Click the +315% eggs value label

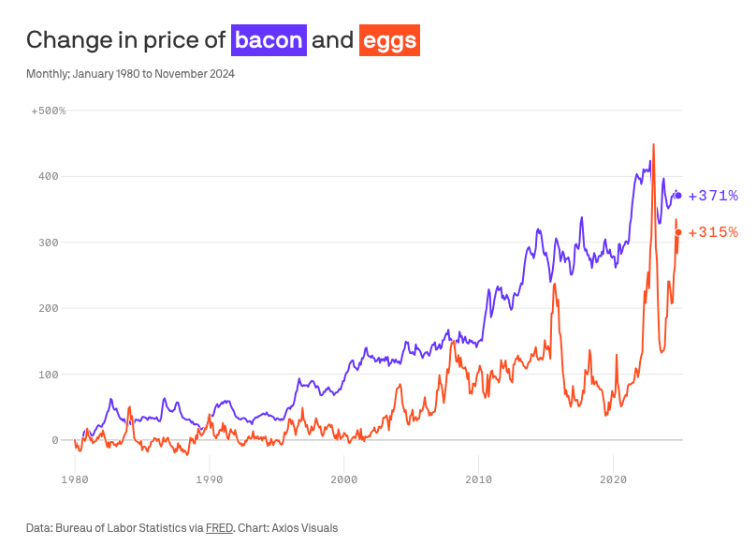[713, 232]
